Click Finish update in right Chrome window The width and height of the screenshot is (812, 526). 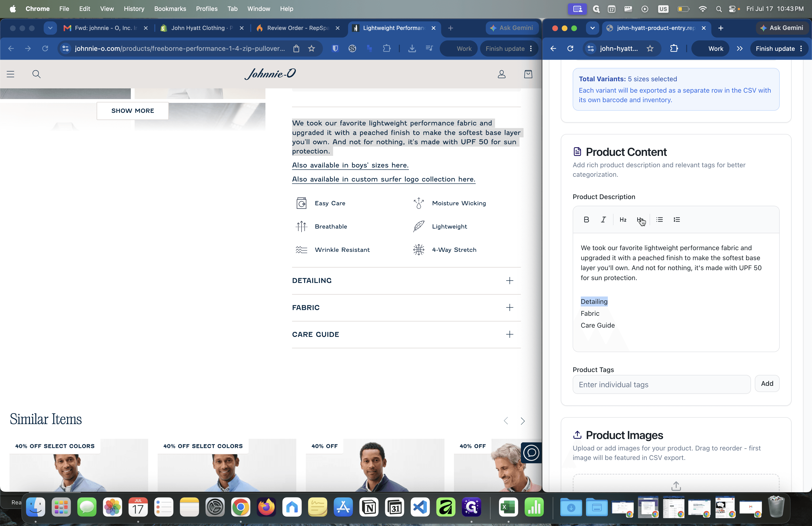pyautogui.click(x=779, y=48)
